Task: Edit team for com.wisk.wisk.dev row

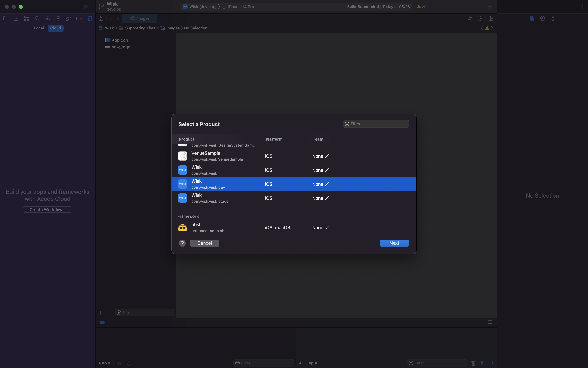Action: pos(327,184)
